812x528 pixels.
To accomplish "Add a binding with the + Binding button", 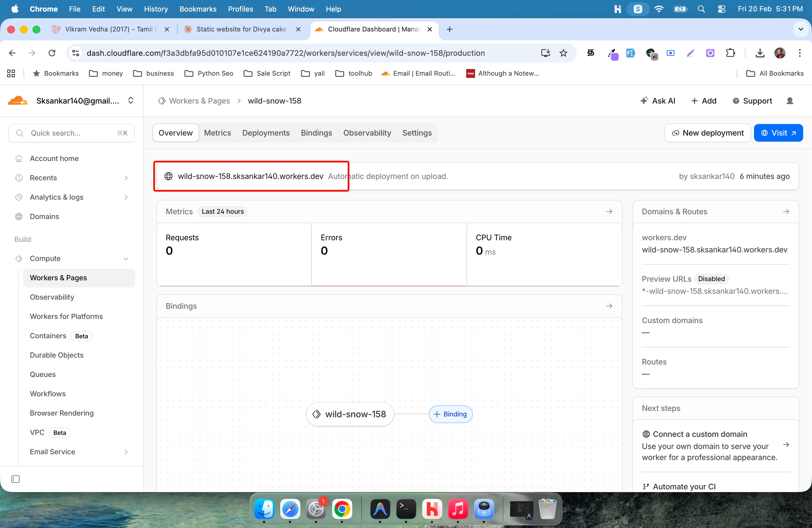I will (x=450, y=414).
